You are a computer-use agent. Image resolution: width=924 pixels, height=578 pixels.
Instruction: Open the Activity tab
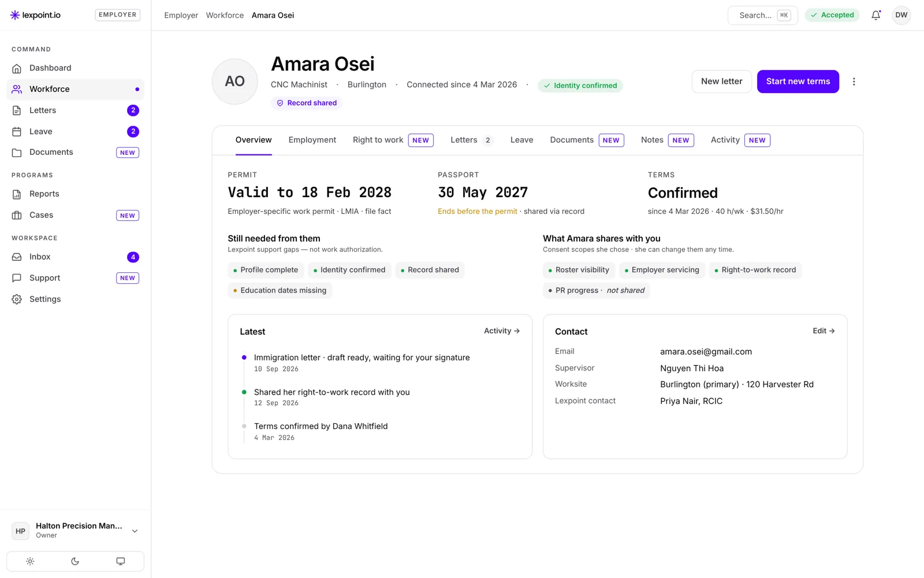(x=740, y=140)
